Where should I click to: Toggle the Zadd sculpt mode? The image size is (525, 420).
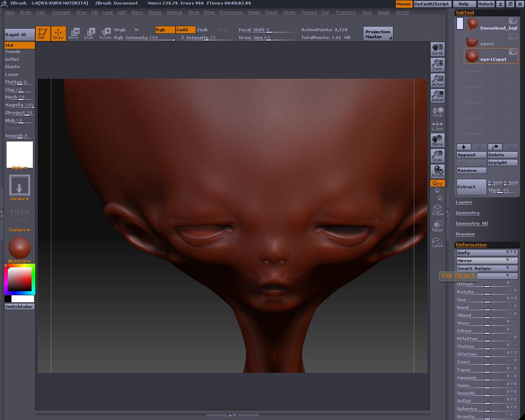click(185, 30)
